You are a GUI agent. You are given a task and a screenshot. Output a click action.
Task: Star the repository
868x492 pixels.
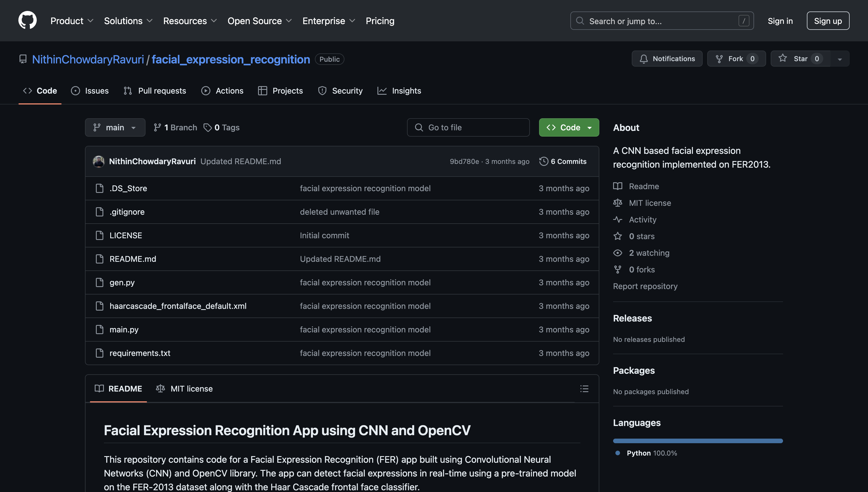800,59
